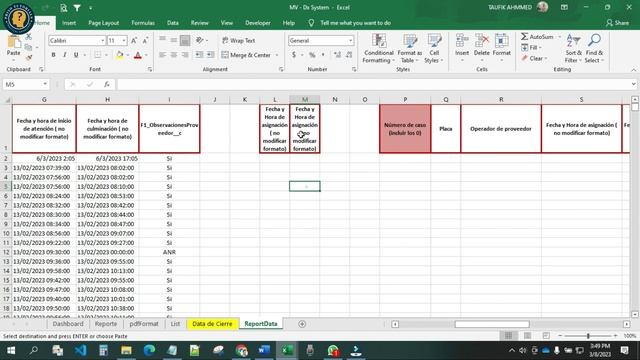Click Tell me what you want to do
This screenshot has width=640, height=360.
(x=356, y=23)
